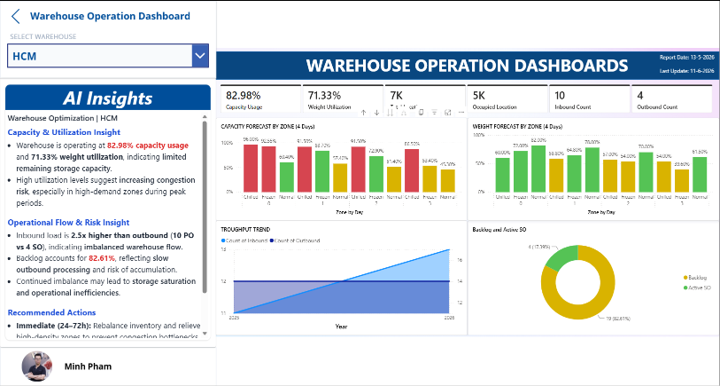Open more options ellipsis on visual header
This screenshot has width=720, height=386.
click(461, 112)
